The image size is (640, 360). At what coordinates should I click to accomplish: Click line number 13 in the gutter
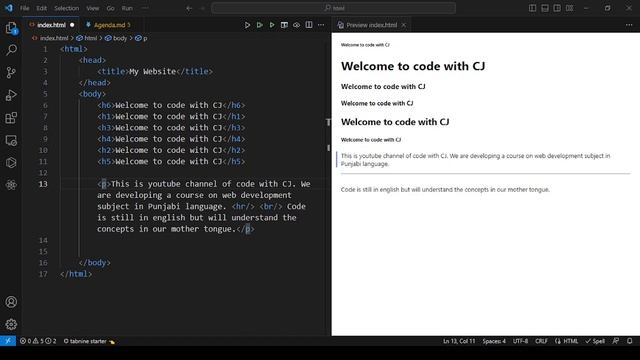[43, 184]
